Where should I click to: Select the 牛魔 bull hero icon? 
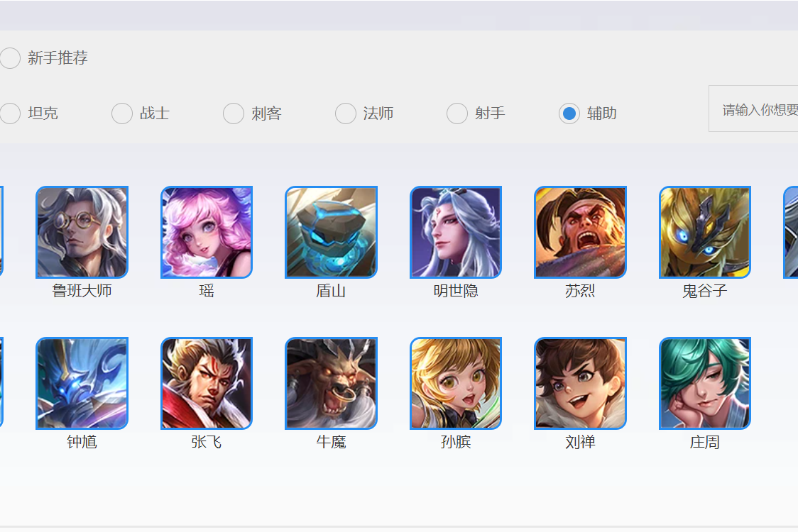pos(332,384)
